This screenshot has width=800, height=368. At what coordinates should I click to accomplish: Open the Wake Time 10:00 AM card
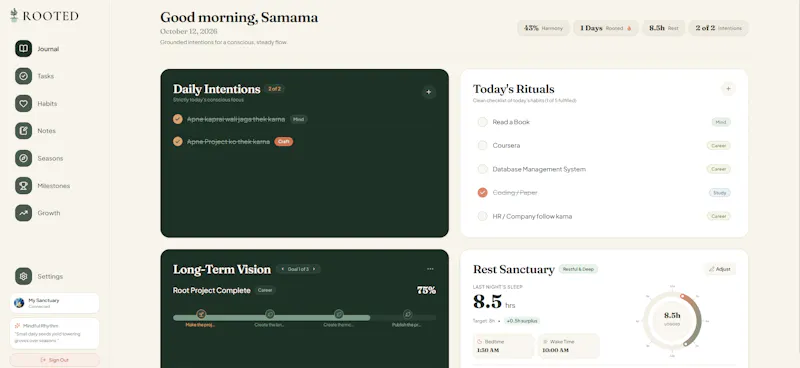point(569,346)
